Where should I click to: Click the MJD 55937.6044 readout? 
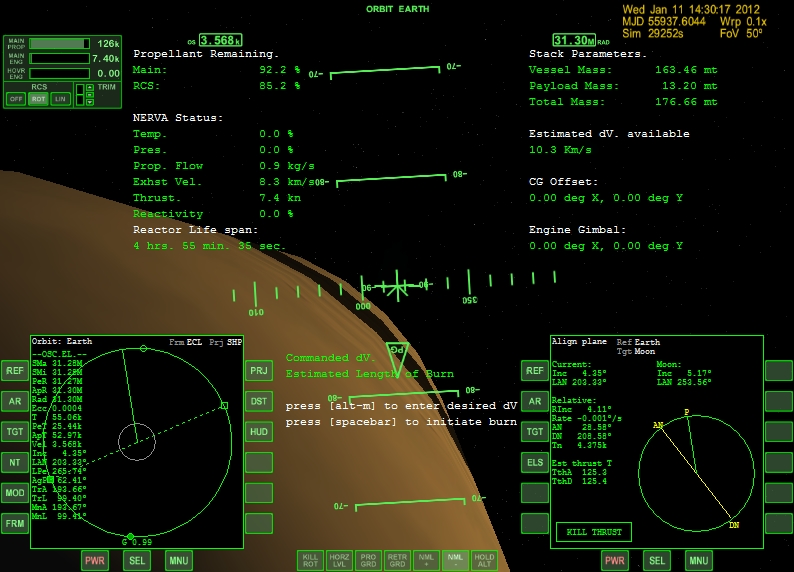tap(664, 22)
